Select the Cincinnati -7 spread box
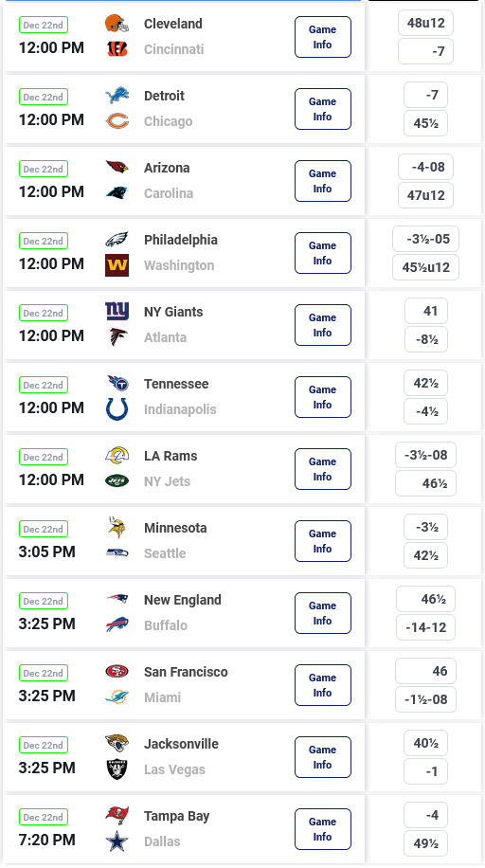The width and height of the screenshot is (485, 868). click(x=425, y=51)
